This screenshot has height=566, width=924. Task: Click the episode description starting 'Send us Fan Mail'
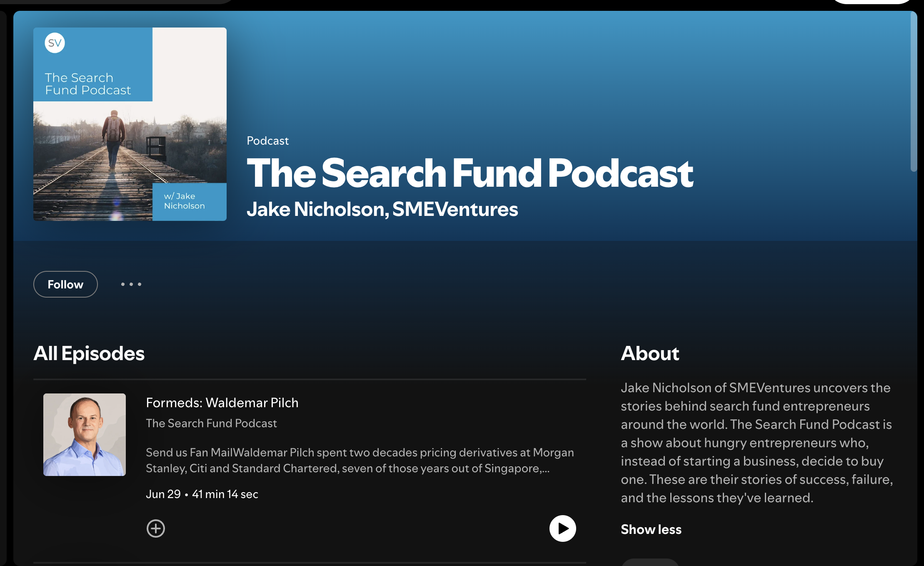[360, 460]
